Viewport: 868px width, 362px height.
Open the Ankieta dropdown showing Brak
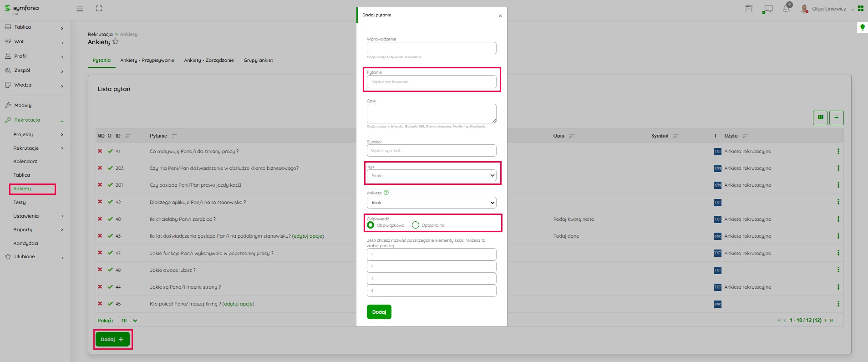431,203
